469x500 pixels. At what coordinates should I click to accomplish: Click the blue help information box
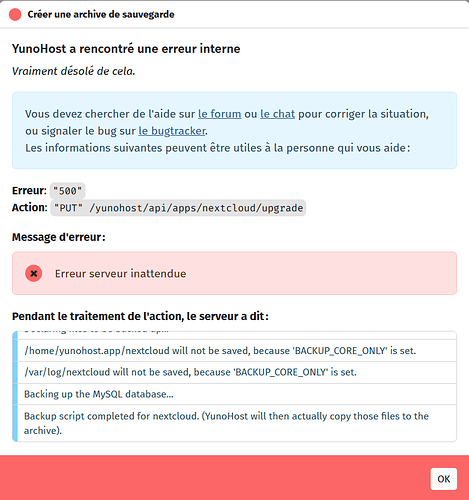point(234,131)
